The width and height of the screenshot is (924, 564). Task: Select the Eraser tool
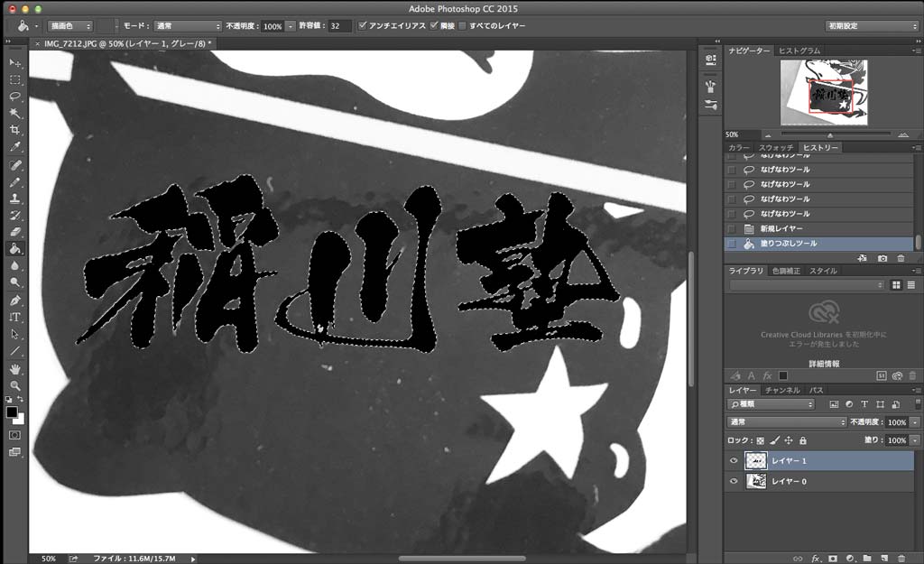point(14,232)
